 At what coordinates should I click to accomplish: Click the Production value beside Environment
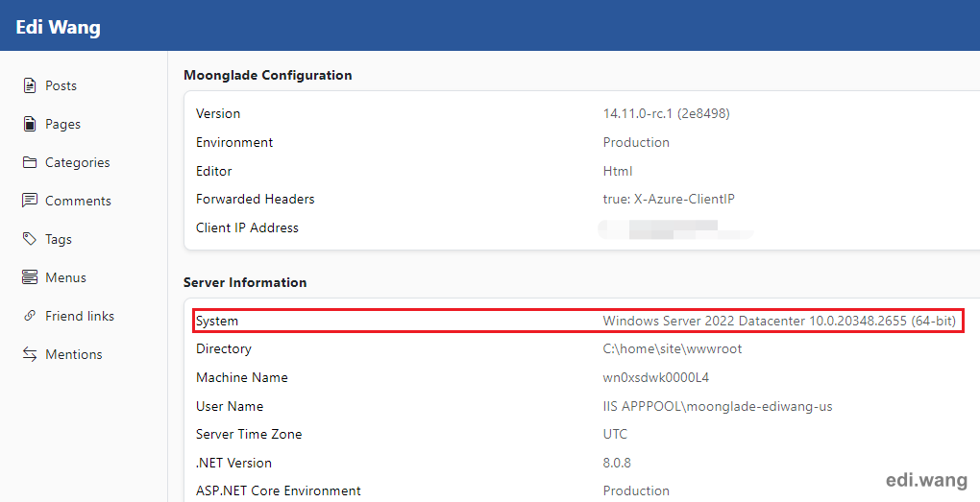pos(636,142)
